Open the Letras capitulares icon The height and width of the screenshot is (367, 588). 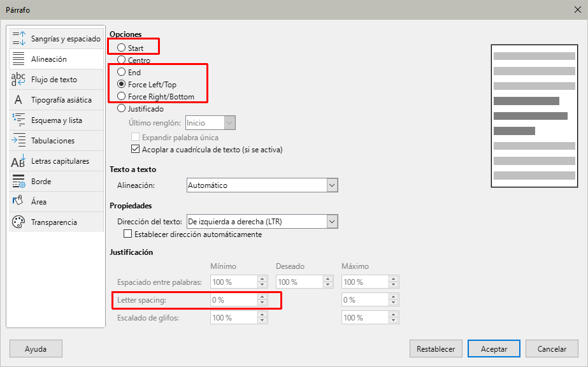pyautogui.click(x=18, y=161)
